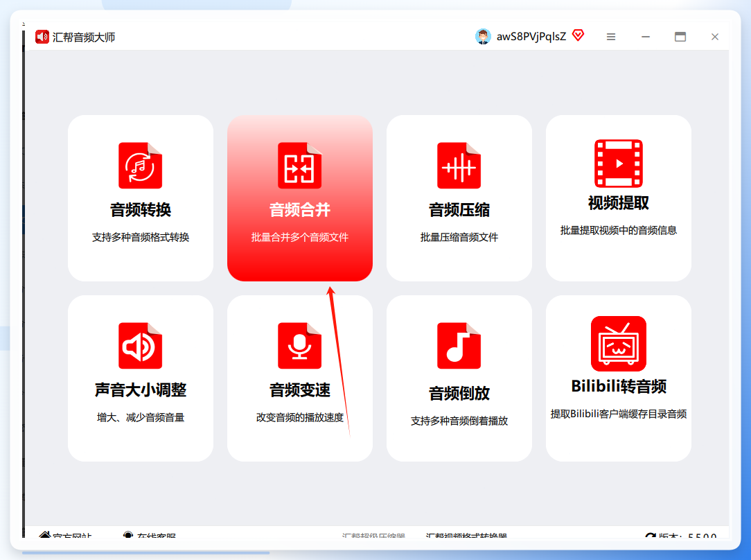Open the 视频提取 card title
The height and width of the screenshot is (560, 751).
(619, 203)
